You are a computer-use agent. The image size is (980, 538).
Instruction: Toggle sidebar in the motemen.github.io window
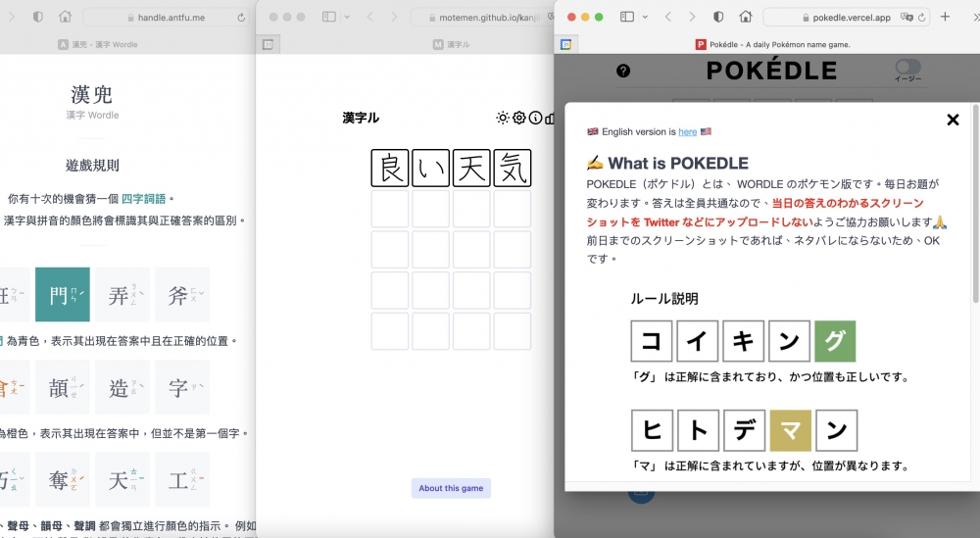[x=328, y=17]
